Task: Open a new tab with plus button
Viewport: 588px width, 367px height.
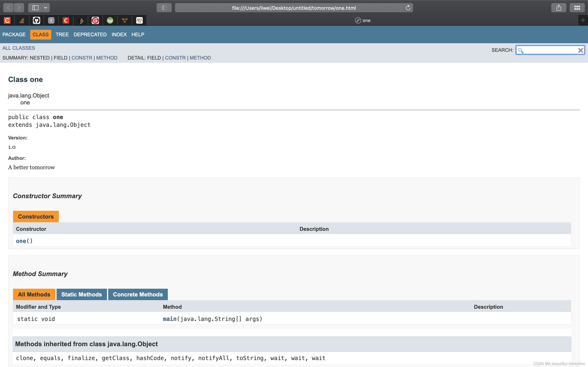Action: [x=583, y=20]
